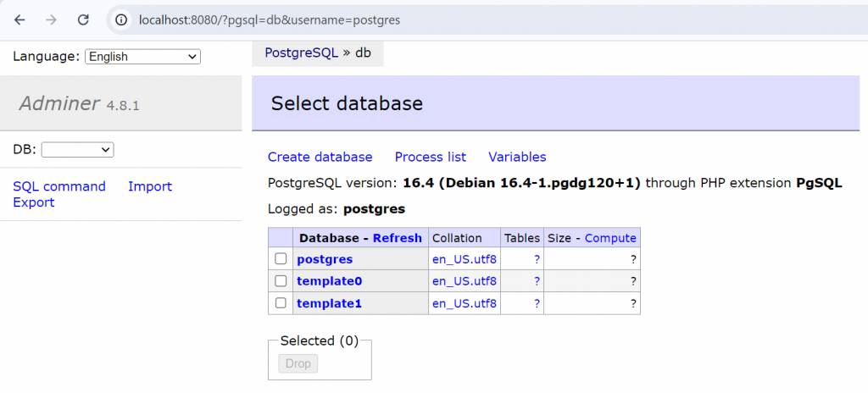Reload the page with the refresh icon
The width and height of the screenshot is (868, 393).
[x=83, y=20]
